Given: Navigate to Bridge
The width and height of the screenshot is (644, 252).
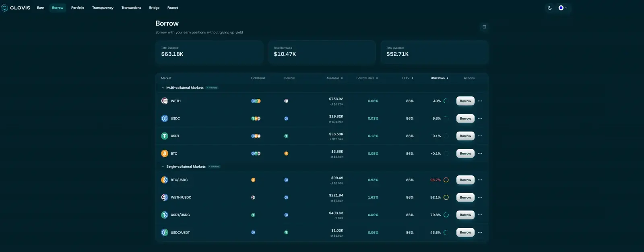Looking at the screenshot, I should coord(154,8).
